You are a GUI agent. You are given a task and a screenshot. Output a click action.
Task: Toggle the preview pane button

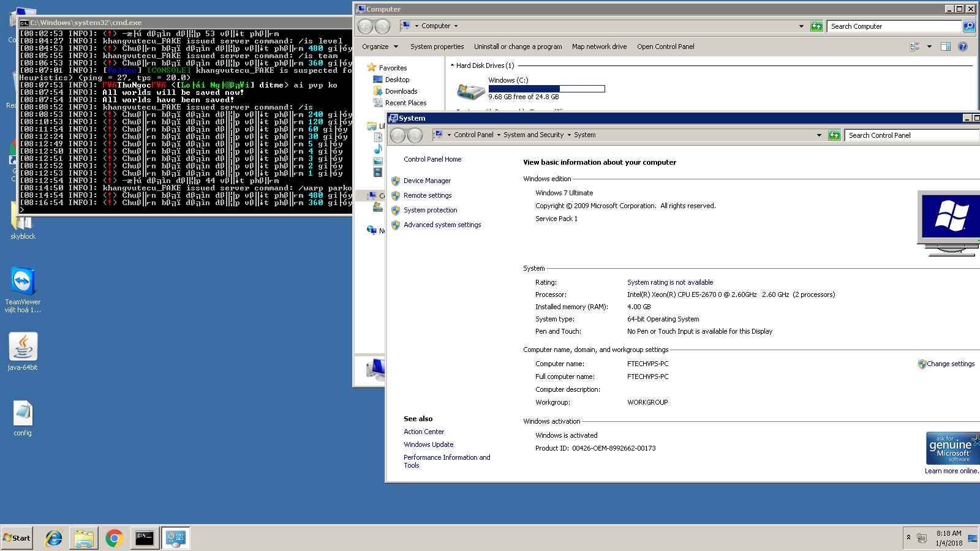(x=945, y=47)
